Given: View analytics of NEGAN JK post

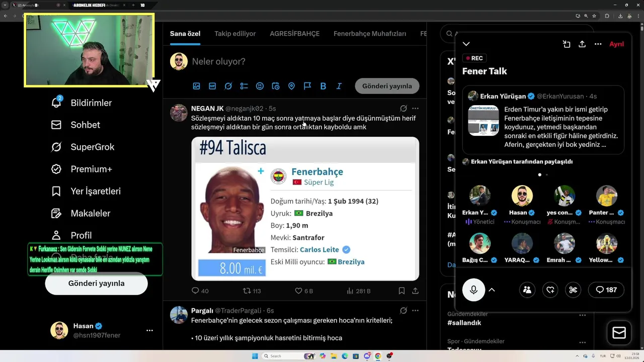Looking at the screenshot, I should (359, 291).
